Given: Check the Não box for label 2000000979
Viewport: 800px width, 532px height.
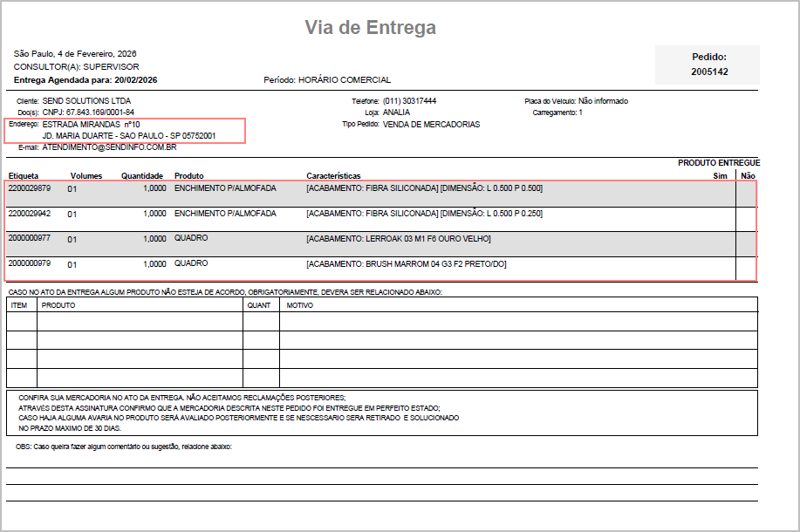Looking at the screenshot, I should (747, 269).
